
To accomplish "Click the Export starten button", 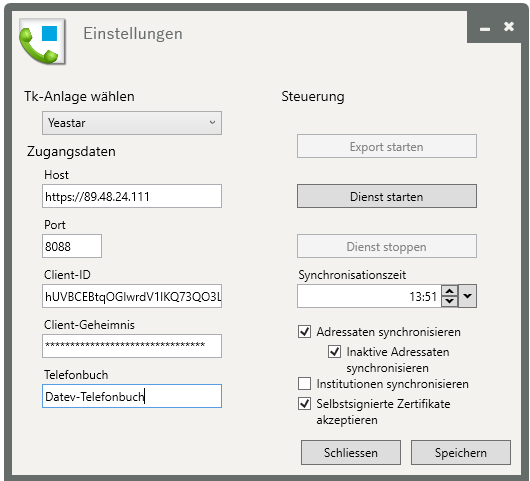I will point(387,146).
